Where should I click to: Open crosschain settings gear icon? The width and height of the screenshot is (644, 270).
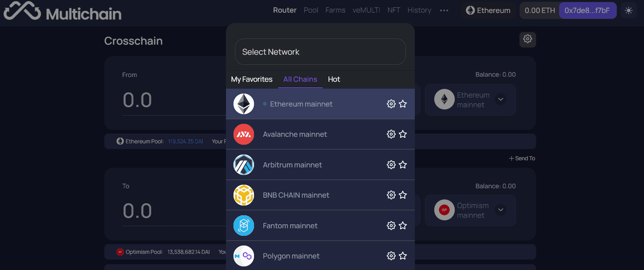528,39
